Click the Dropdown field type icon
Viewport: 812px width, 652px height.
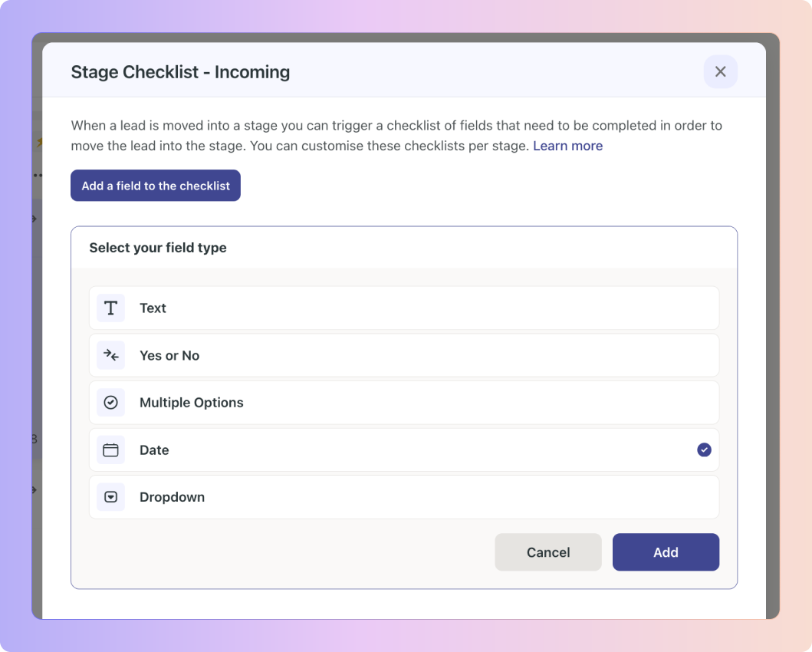111,497
